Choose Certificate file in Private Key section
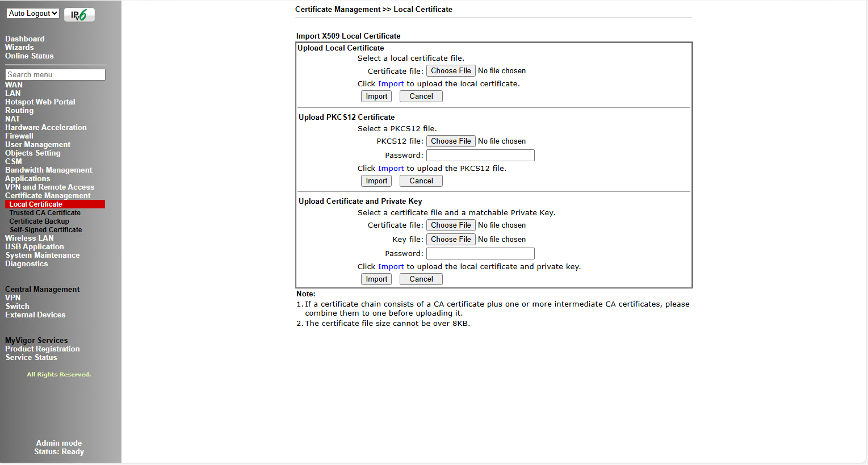Image resolution: width=868 pixels, height=465 pixels. pos(451,225)
